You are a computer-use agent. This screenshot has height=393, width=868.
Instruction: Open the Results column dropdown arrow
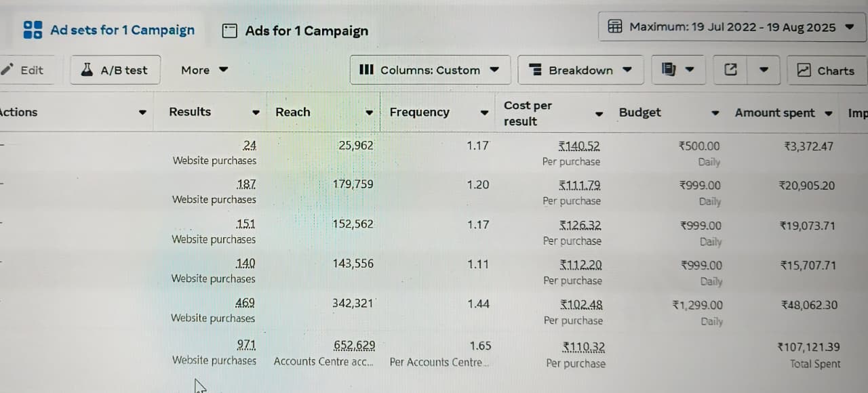(256, 112)
